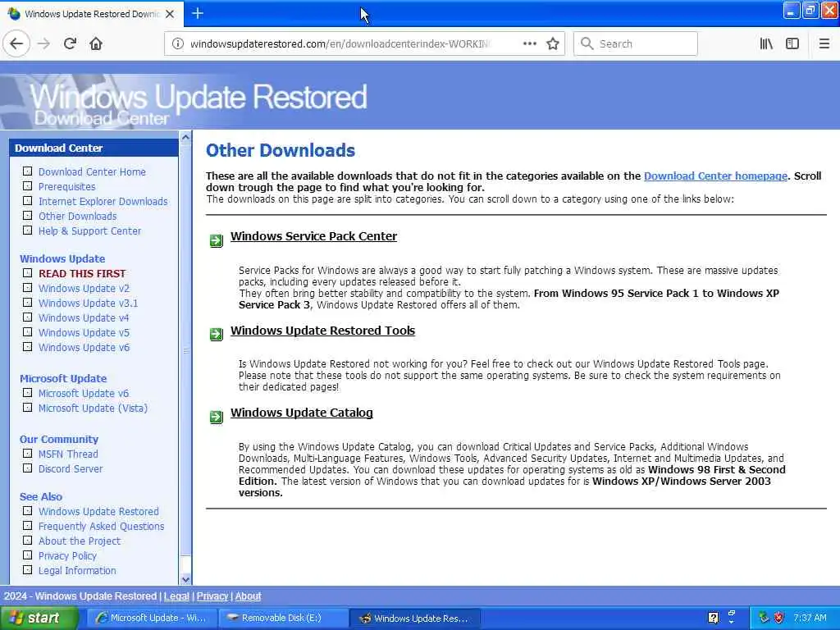Open the Windows Update Catalog link
Screen dimensions: 840x630
click(x=302, y=413)
